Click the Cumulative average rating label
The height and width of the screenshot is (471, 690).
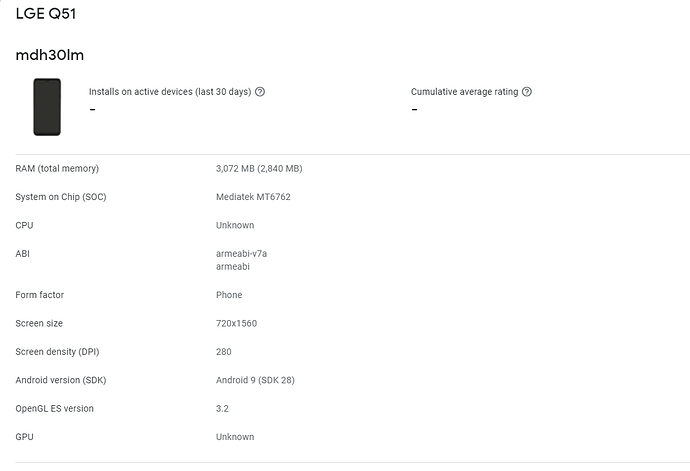coord(464,92)
